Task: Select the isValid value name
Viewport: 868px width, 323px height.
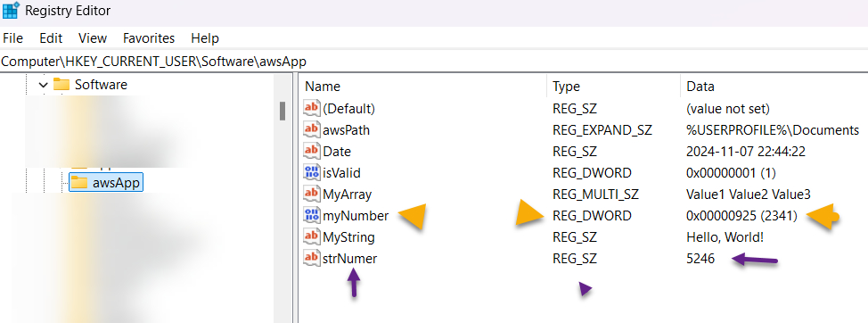Action: click(341, 173)
